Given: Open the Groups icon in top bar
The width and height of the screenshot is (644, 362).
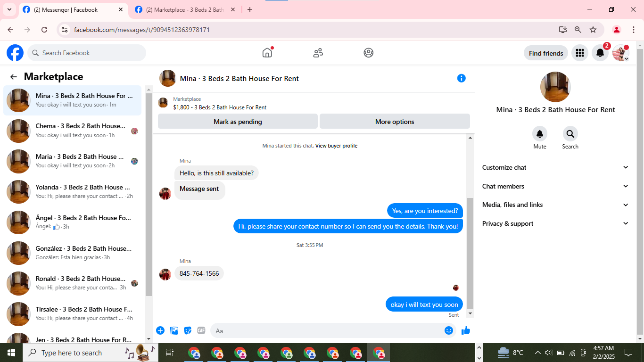Looking at the screenshot, I should click(x=369, y=53).
